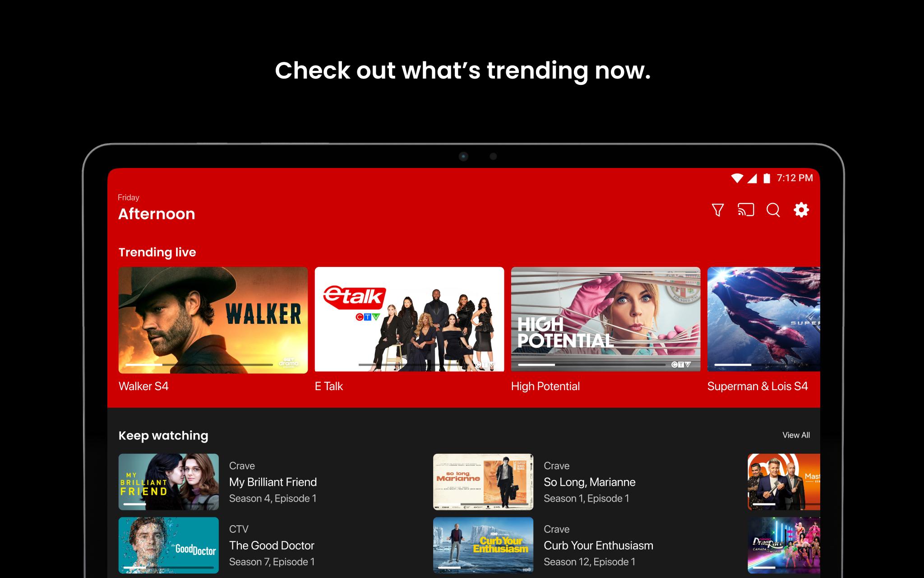
Task: Click 'Season 7, Episode 1' text
Action: pos(272,562)
